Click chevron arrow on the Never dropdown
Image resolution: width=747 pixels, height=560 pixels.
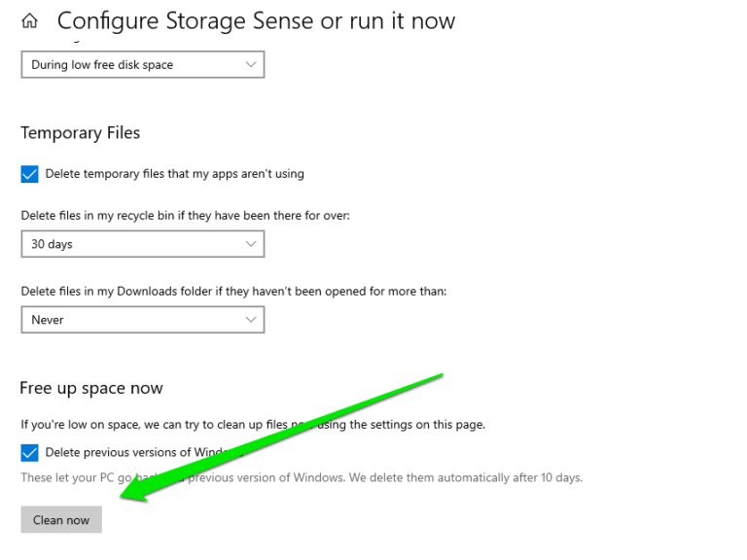pyautogui.click(x=251, y=320)
